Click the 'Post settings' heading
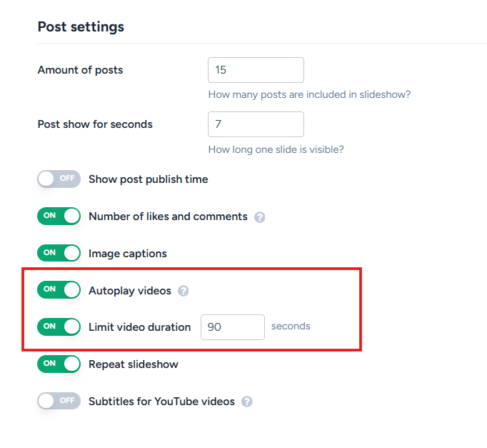The width and height of the screenshot is (487, 448). (81, 26)
